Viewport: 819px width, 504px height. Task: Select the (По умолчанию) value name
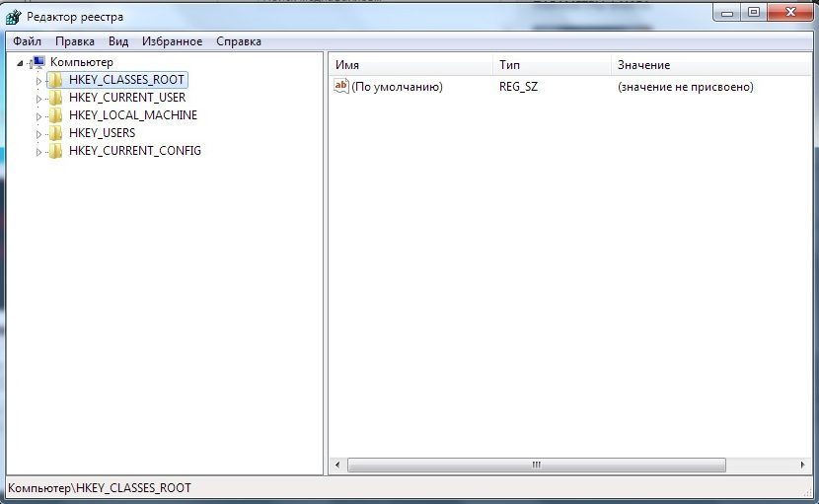397,87
